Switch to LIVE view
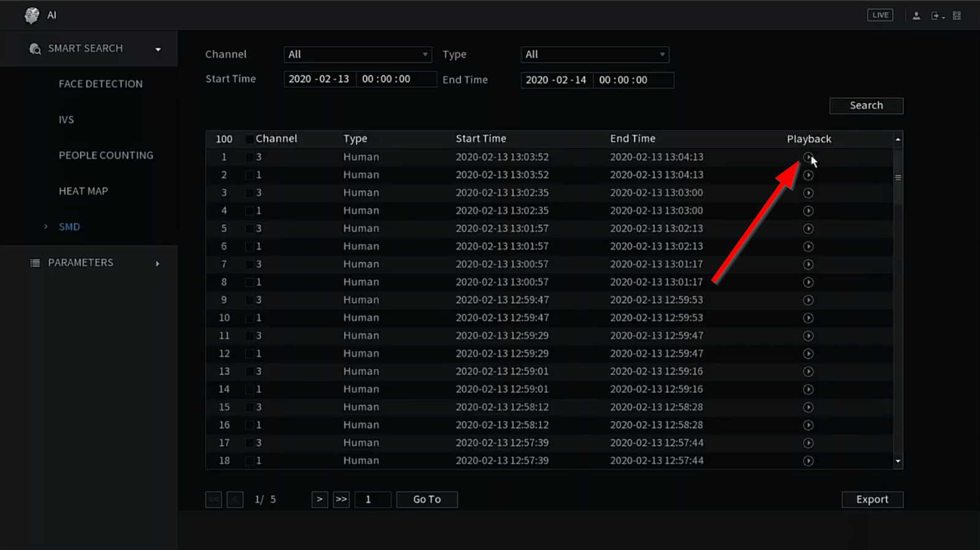The image size is (980, 550). coord(880,15)
